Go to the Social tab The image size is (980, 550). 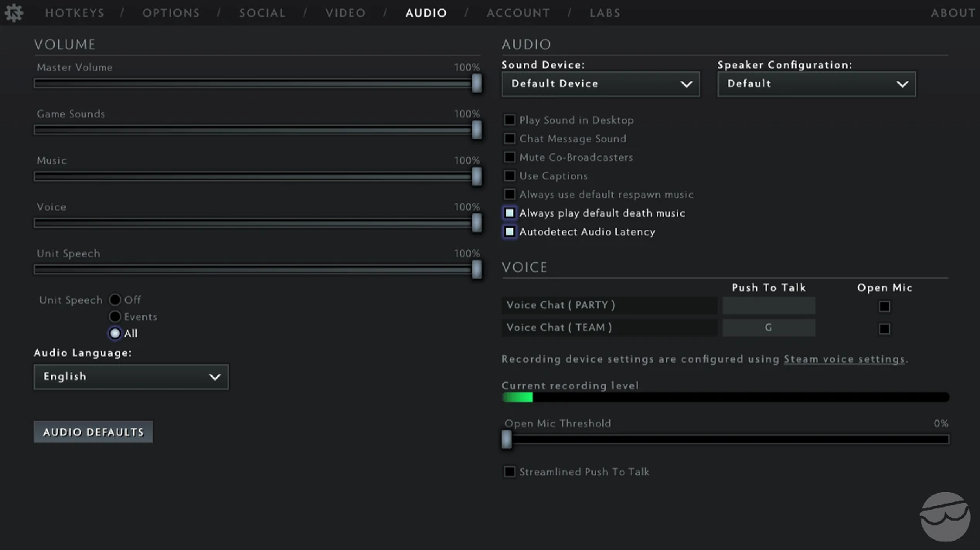262,13
